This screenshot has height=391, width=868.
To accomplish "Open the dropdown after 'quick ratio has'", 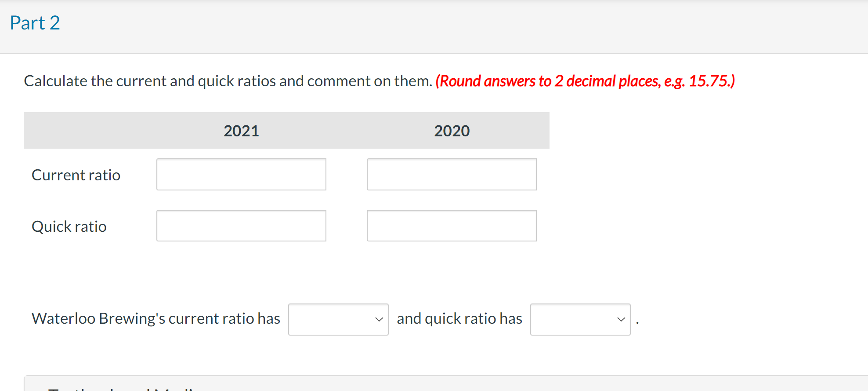I will (580, 319).
